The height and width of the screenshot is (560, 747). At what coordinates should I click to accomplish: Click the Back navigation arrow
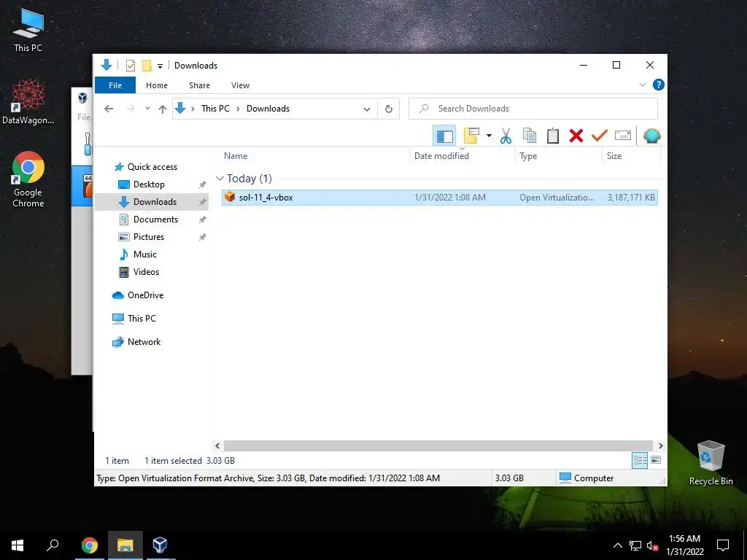coord(109,109)
